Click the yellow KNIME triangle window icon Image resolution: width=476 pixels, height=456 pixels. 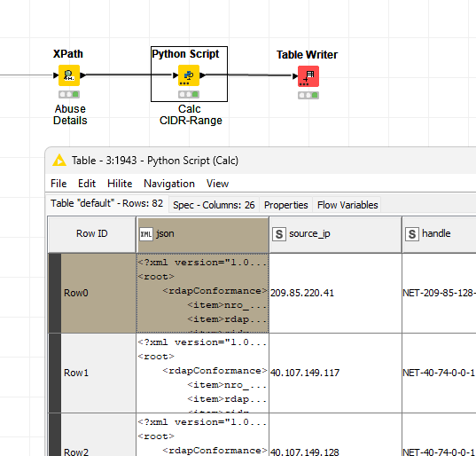coord(59,160)
